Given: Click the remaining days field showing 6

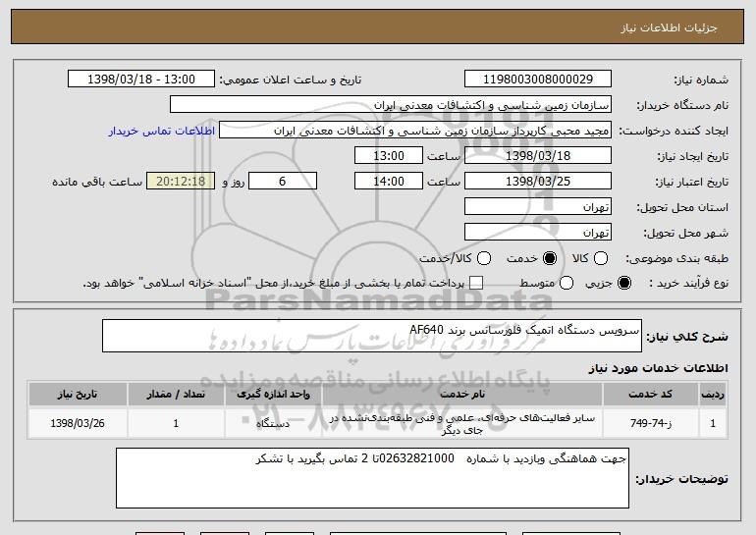Looking at the screenshot, I should point(283,182).
